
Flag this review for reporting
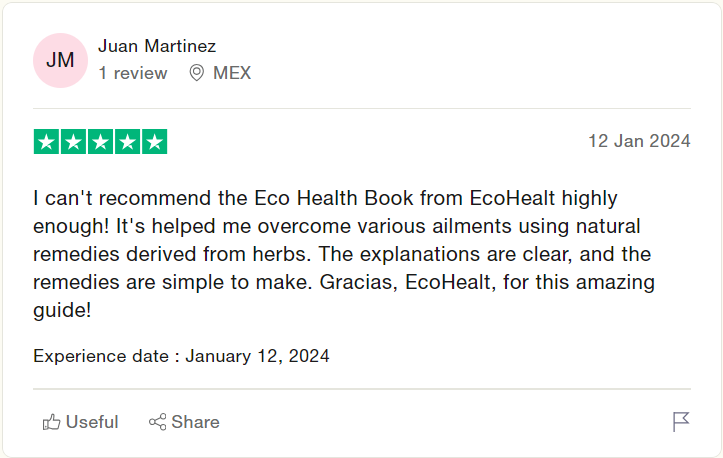(x=681, y=422)
